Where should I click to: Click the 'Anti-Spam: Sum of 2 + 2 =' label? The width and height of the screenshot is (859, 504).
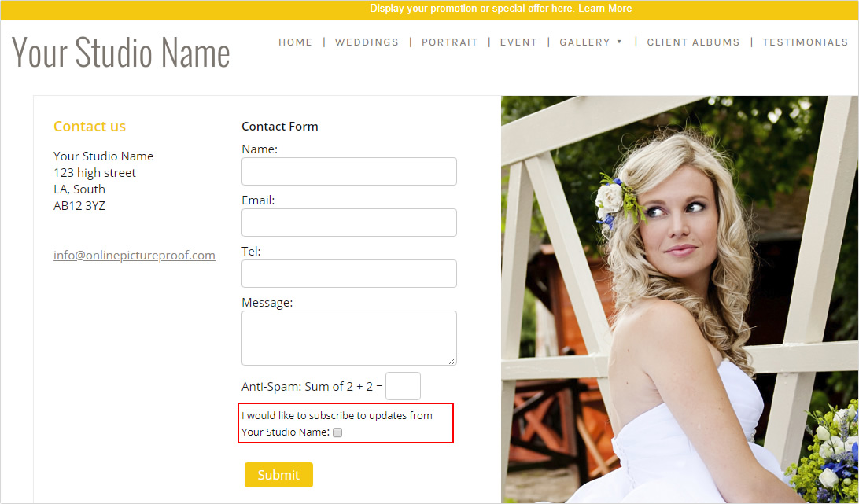coord(312,387)
